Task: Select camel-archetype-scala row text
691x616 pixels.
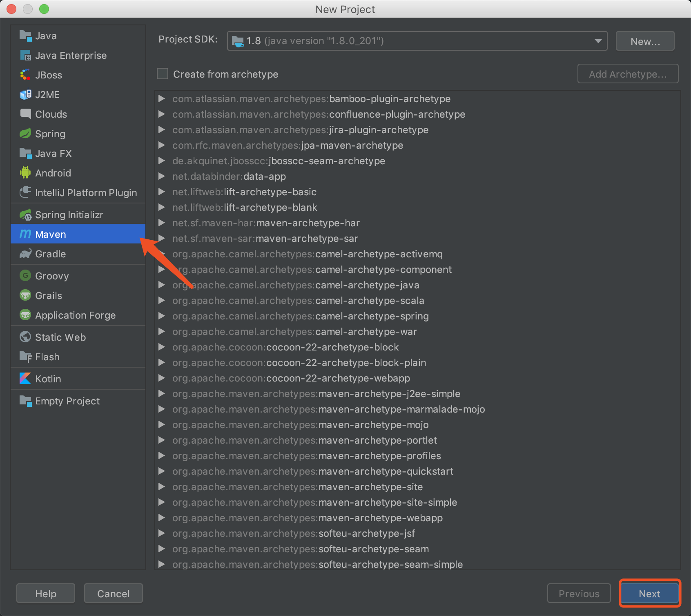Action: tap(299, 301)
